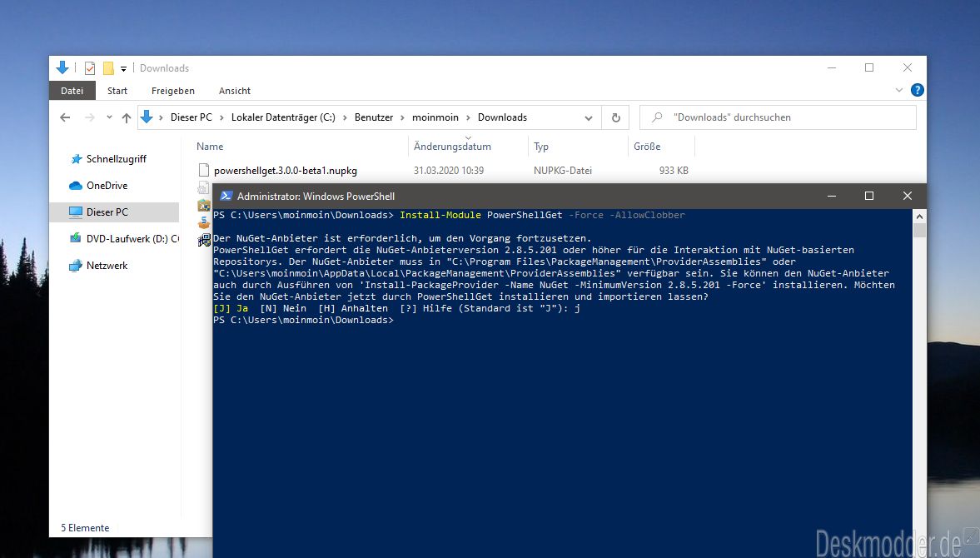Click 'Lokaler Datenträger (C:)' breadcrumb segment

point(283,117)
